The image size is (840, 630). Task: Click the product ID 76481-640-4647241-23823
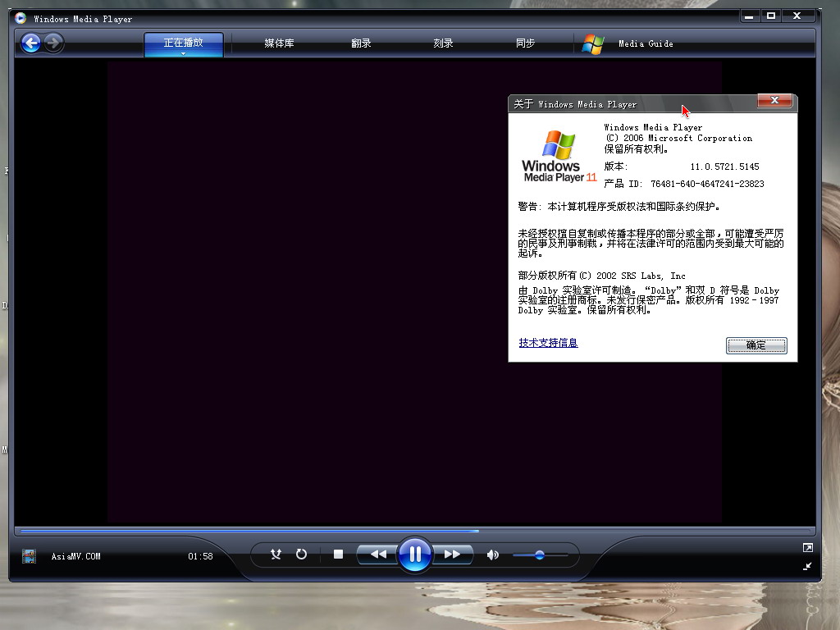click(707, 184)
